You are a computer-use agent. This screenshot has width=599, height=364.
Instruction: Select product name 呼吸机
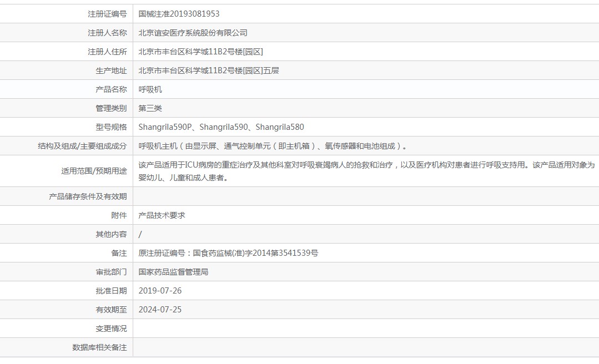pos(150,89)
